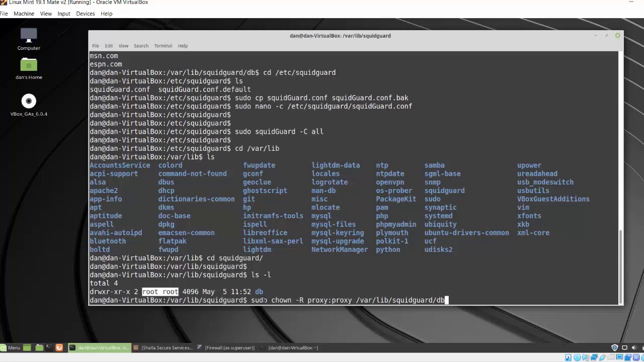The image size is (644, 362).
Task: Click 'squidGuard.conf.default' file name
Action: point(204,89)
